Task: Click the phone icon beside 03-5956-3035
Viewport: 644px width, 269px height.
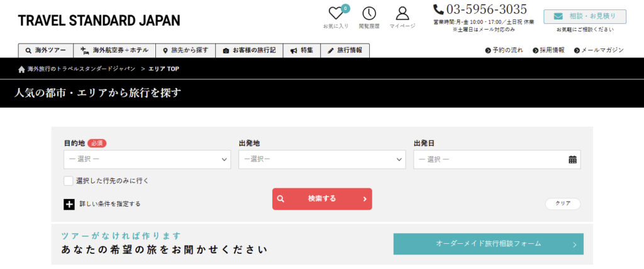Action: (x=438, y=9)
